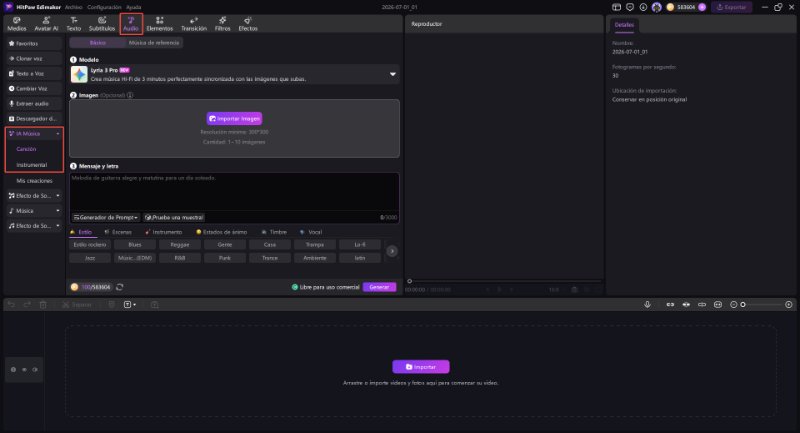
Task: Select the Audio tool
Action: point(131,23)
